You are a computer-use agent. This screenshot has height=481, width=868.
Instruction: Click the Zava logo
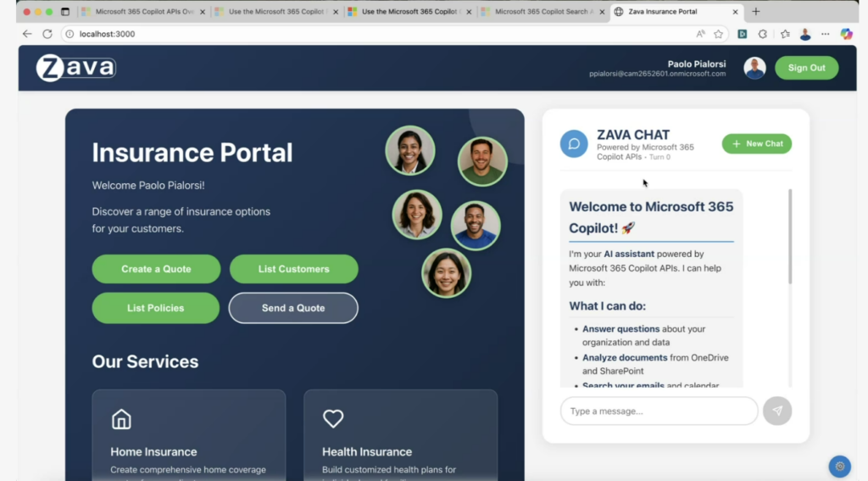tap(75, 68)
